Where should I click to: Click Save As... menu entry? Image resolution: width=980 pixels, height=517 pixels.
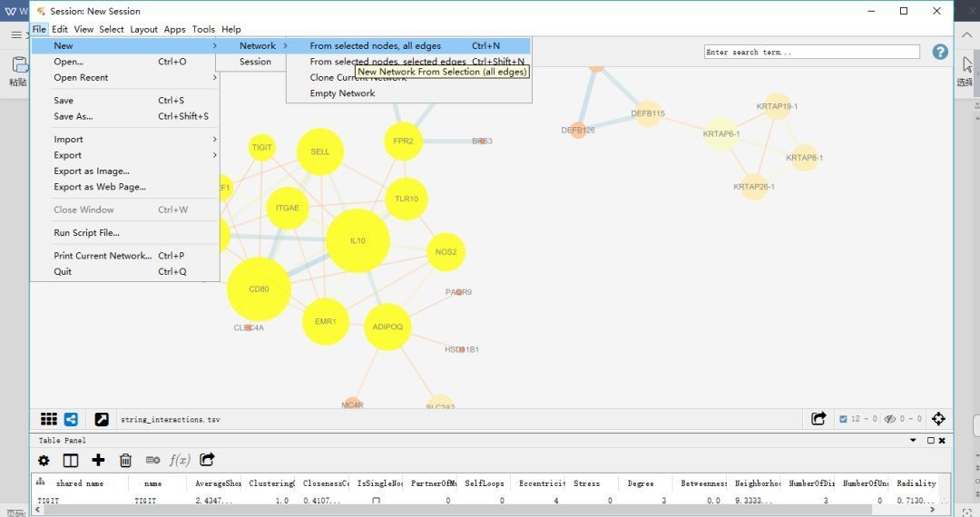[x=125, y=116]
